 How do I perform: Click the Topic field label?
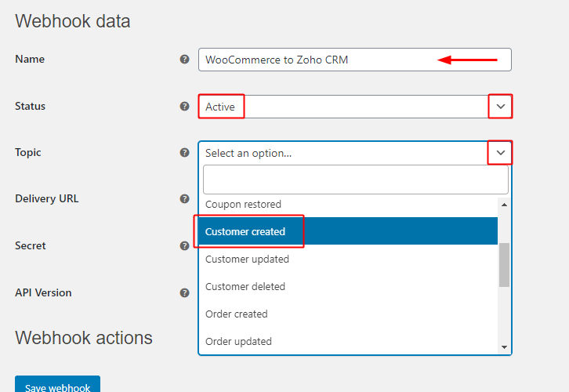(28, 152)
